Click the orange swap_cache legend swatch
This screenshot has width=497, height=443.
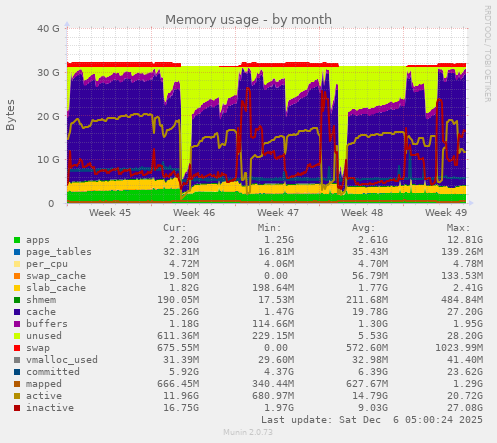[17, 276]
